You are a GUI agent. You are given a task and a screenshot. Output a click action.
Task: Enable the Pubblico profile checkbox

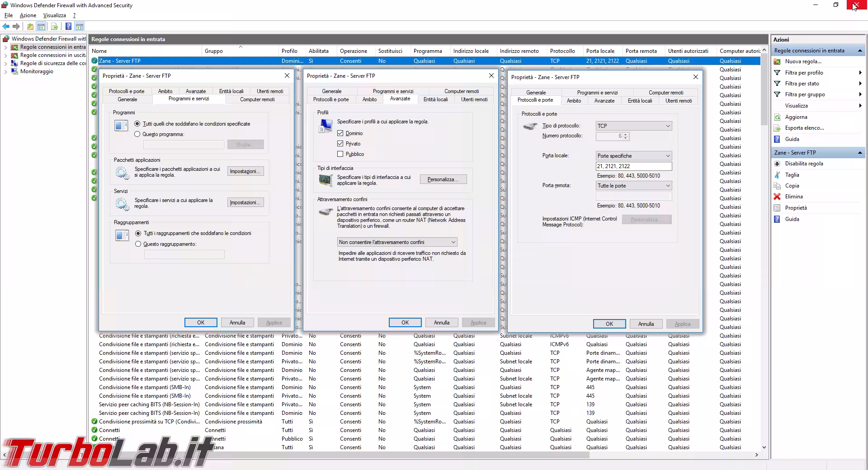pyautogui.click(x=340, y=154)
